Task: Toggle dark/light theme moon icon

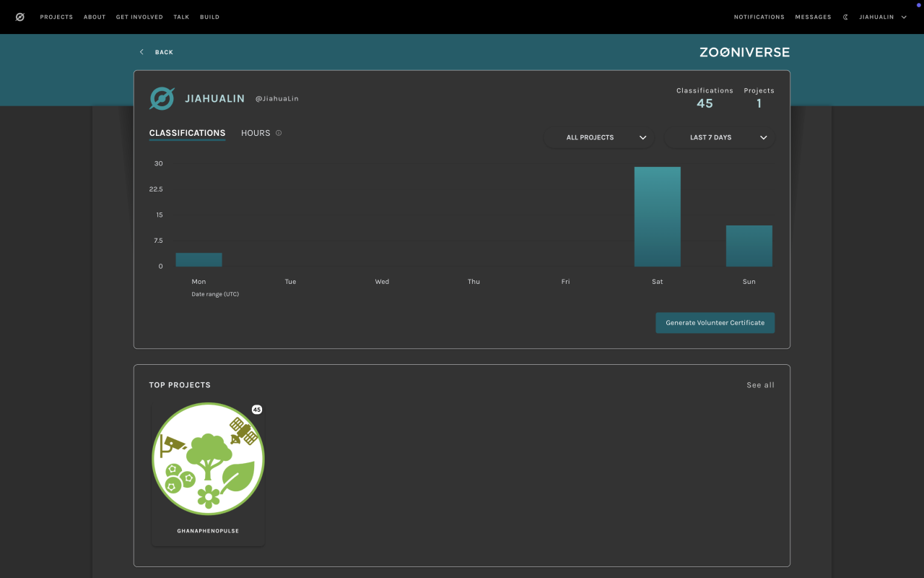Action: tap(845, 17)
